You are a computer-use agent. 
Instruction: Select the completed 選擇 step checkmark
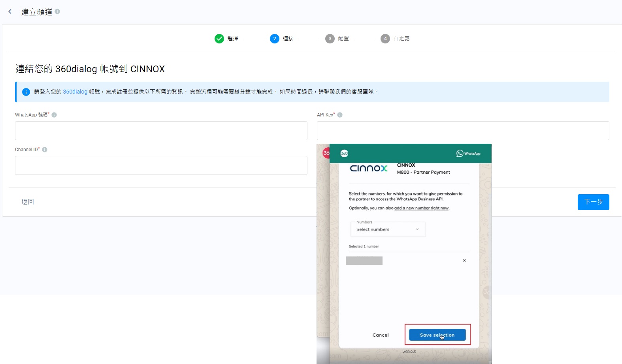click(x=219, y=38)
